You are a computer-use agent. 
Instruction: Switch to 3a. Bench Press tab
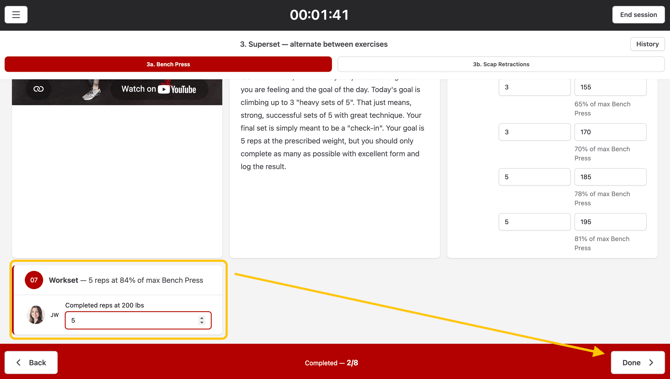pyautogui.click(x=168, y=64)
